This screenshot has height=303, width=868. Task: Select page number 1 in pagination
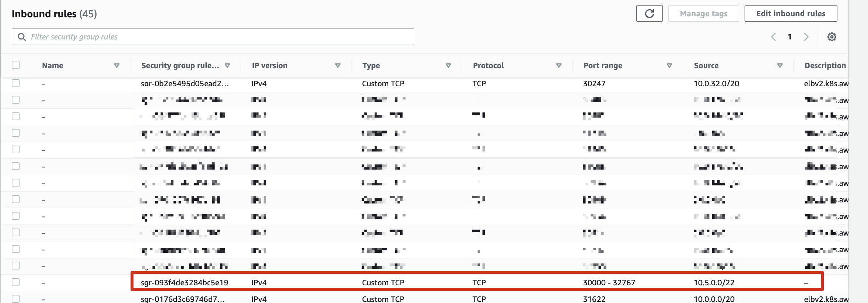(790, 37)
